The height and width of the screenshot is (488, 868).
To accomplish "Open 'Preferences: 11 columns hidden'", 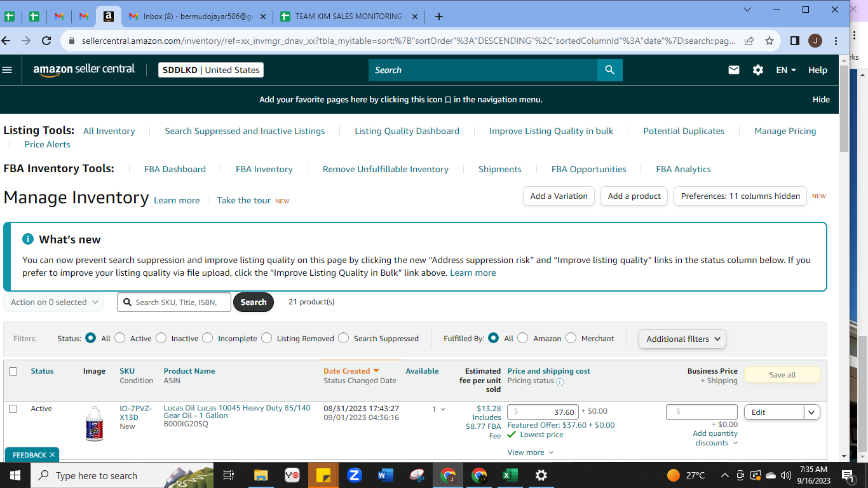I will click(x=740, y=196).
